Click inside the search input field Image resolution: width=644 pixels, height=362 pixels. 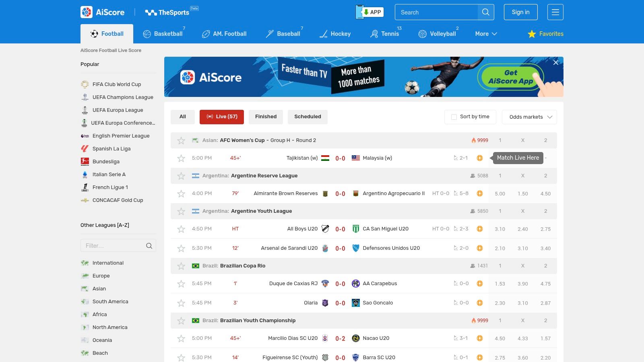pyautogui.click(x=435, y=12)
